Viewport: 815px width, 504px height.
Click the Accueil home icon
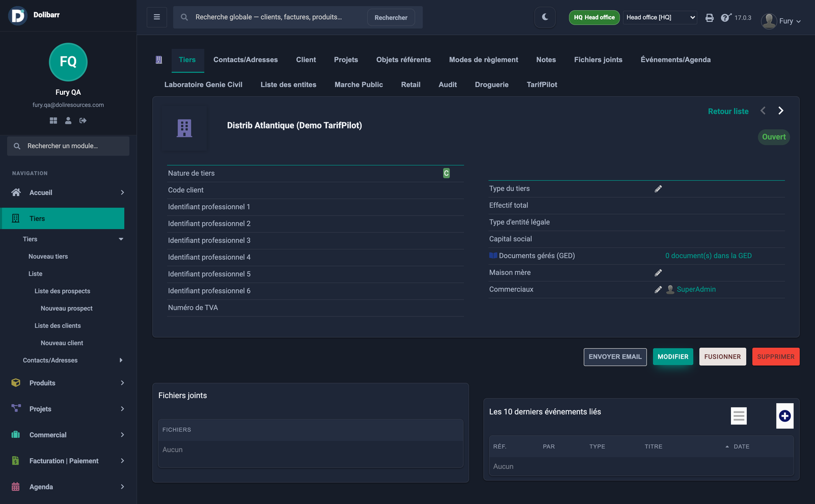click(x=16, y=192)
